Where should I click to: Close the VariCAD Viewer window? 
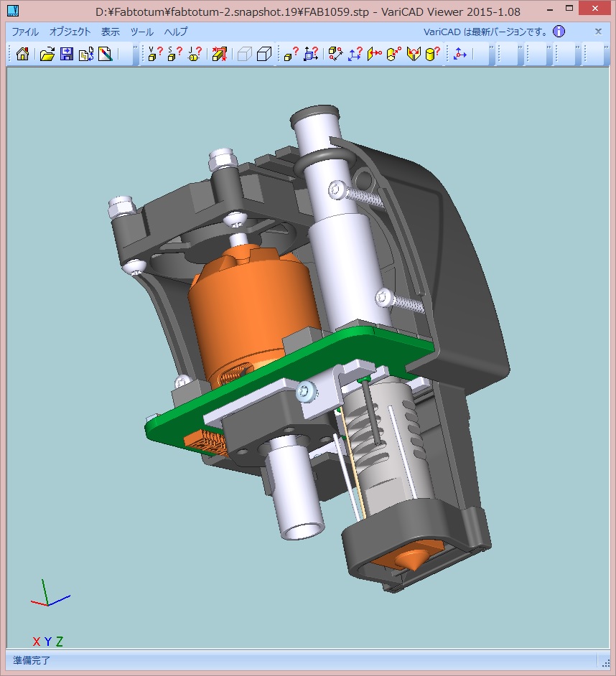click(x=595, y=9)
